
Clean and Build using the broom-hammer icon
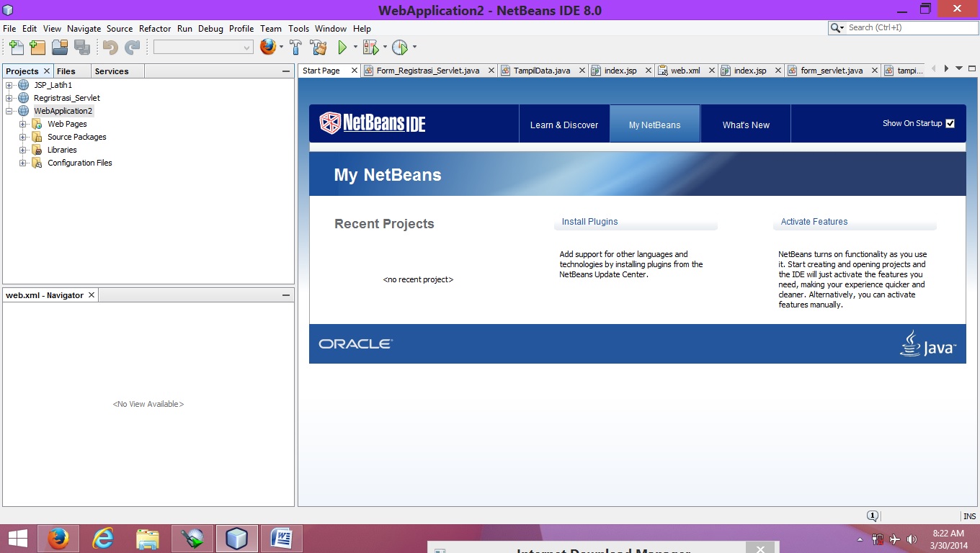point(319,47)
